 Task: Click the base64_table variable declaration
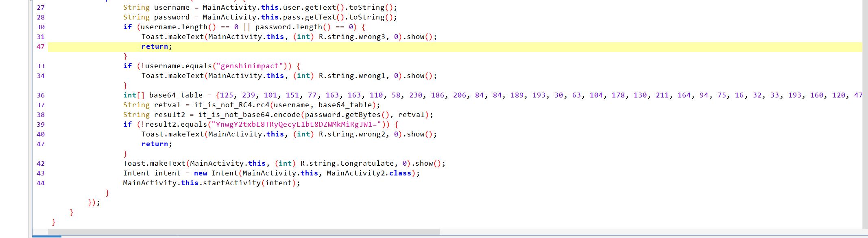tap(175, 95)
